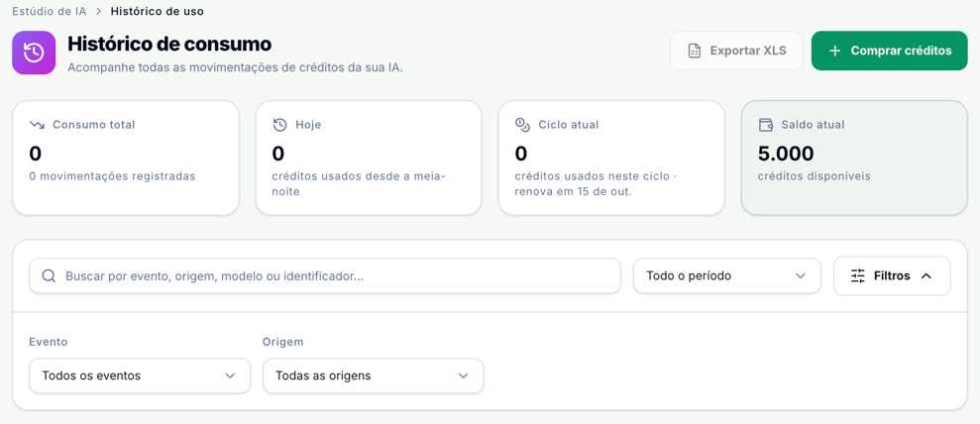The image size is (980, 424).
Task: Toggle the Filtros button
Action: coord(892,275)
